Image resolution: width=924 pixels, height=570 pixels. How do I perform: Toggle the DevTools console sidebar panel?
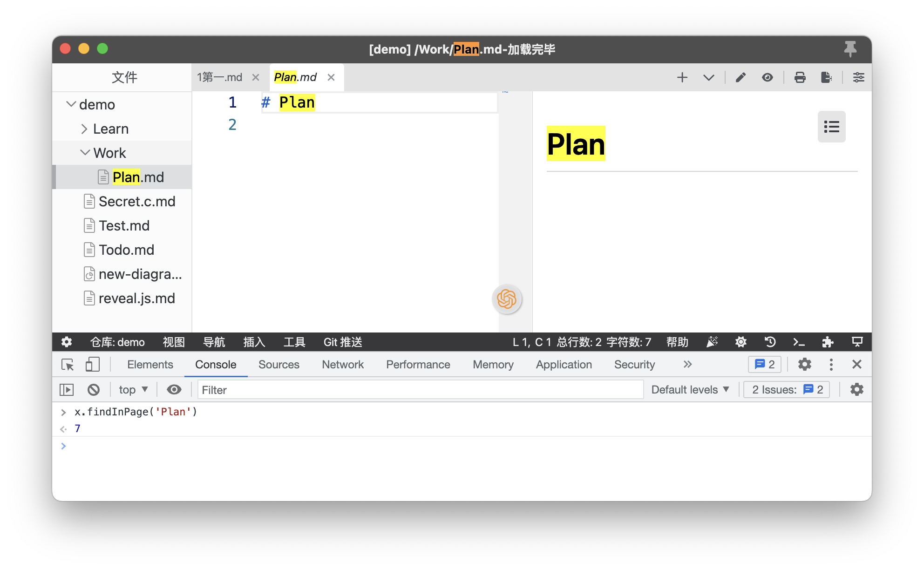[x=67, y=390]
